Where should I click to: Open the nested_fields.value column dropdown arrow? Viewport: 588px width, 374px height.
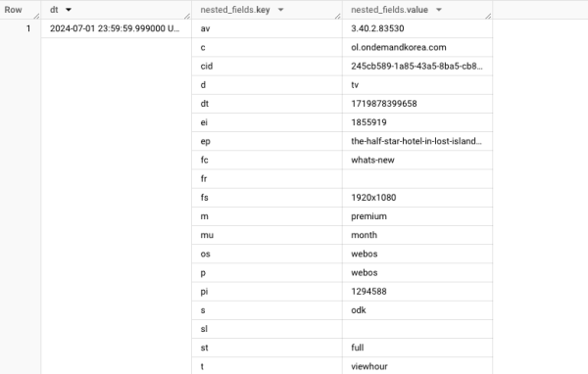coord(439,10)
